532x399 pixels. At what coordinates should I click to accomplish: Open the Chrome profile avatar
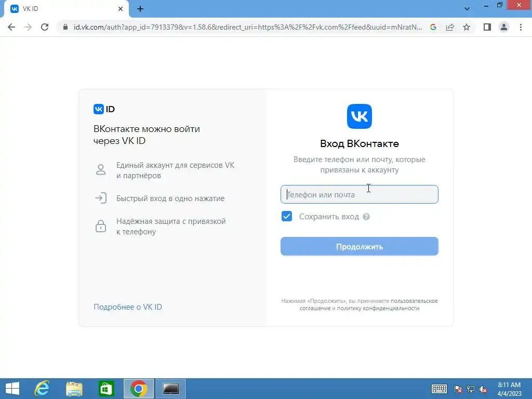504,27
